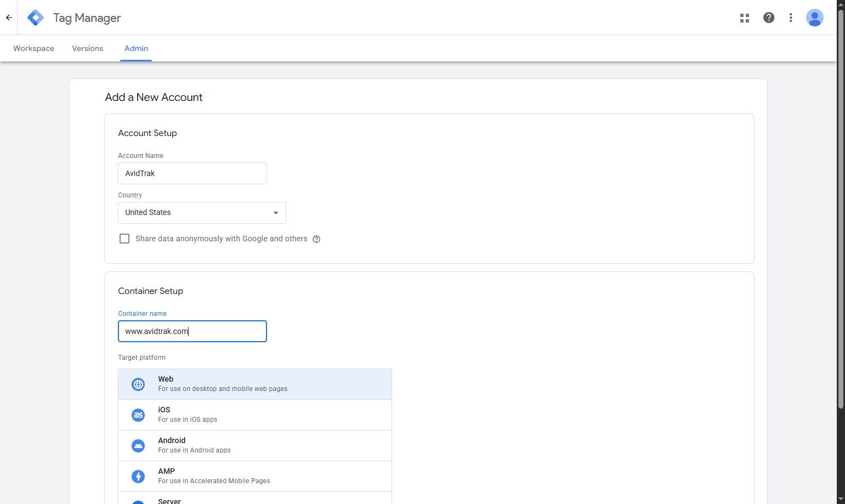Go back using the arrow icon

(9, 18)
